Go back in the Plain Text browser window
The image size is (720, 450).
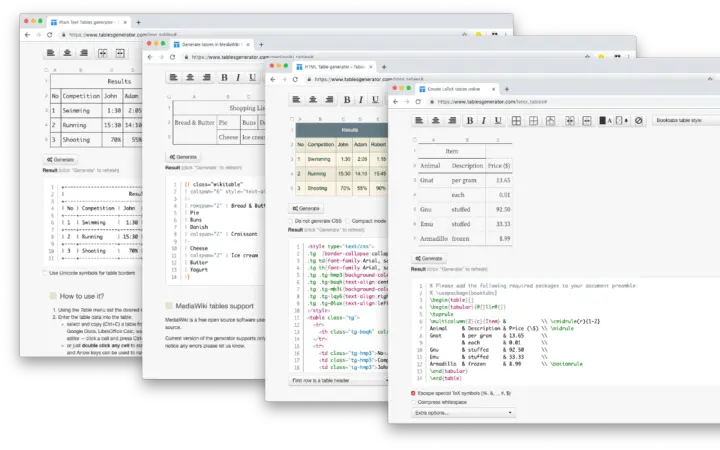point(27,34)
